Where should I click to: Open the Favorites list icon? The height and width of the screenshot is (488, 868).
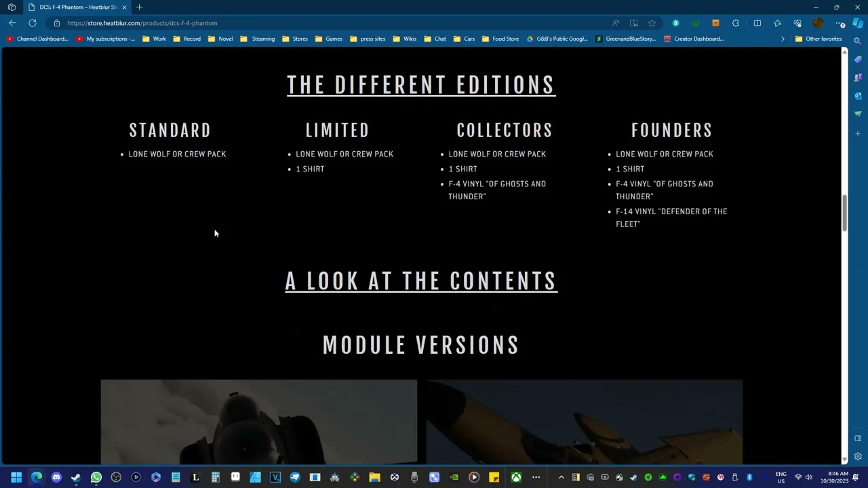(777, 23)
